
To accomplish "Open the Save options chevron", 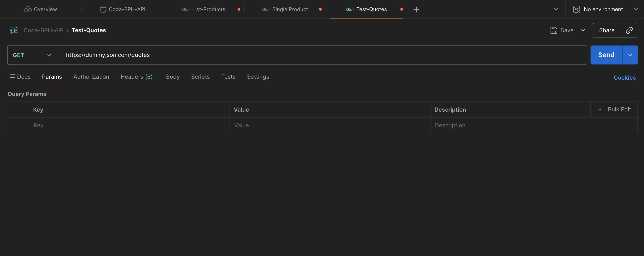I will point(583,30).
